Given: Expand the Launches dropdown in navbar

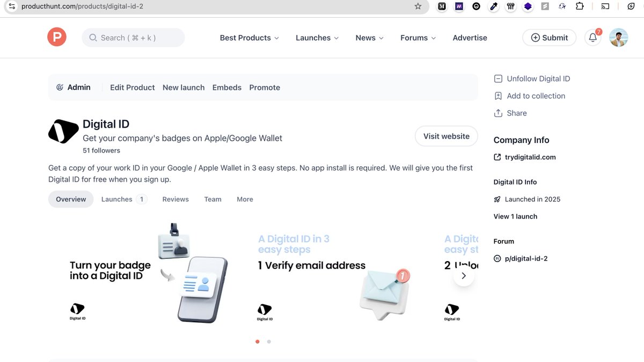Looking at the screenshot, I should click(317, 38).
